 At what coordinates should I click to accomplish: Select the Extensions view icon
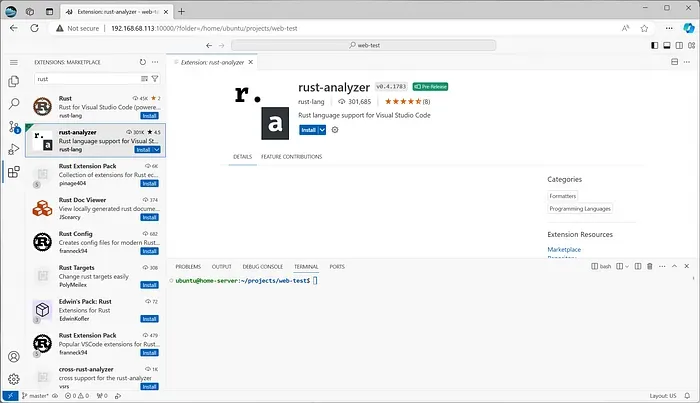14,172
